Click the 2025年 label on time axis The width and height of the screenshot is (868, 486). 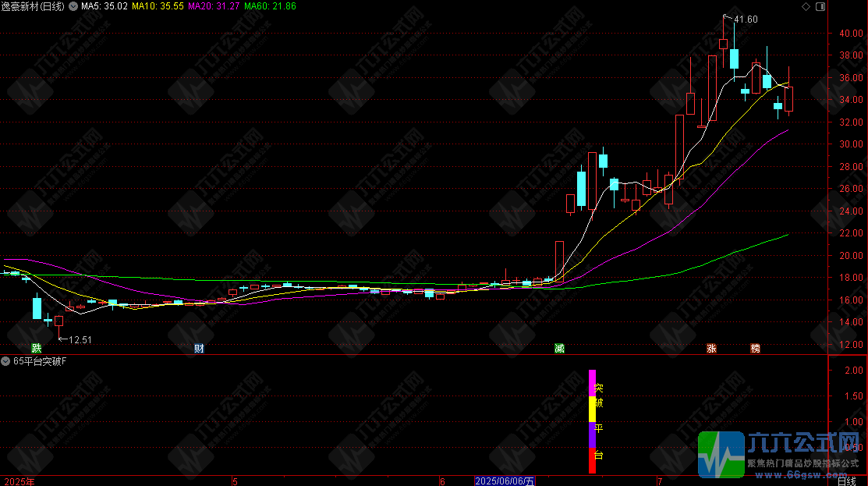(x=19, y=481)
